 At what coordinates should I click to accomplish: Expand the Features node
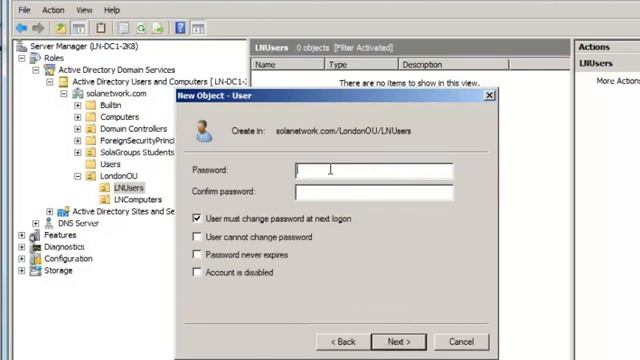coord(22,236)
